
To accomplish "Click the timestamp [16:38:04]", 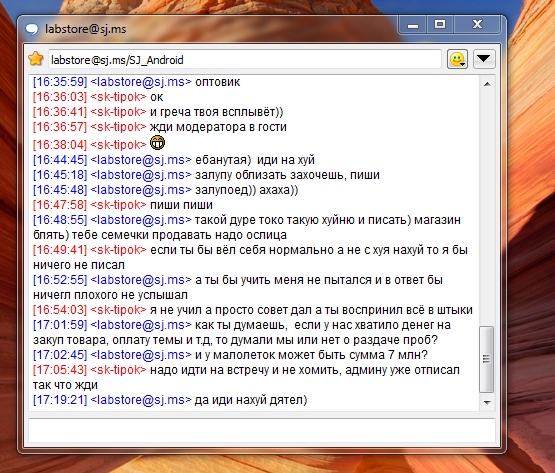I will pos(60,145).
